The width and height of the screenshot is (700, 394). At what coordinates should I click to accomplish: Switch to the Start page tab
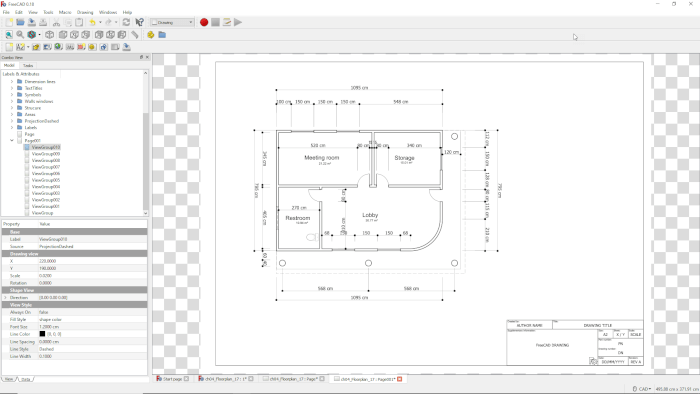coord(172,379)
